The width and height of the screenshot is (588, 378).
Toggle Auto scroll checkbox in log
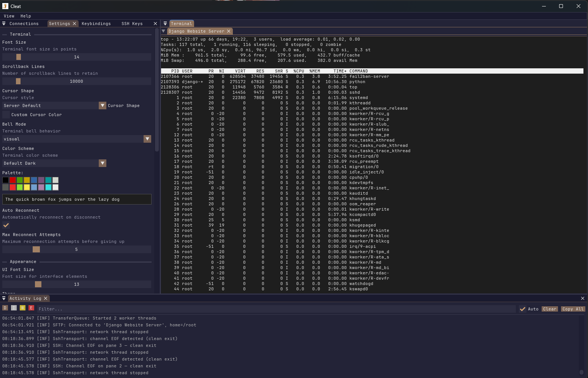523,309
